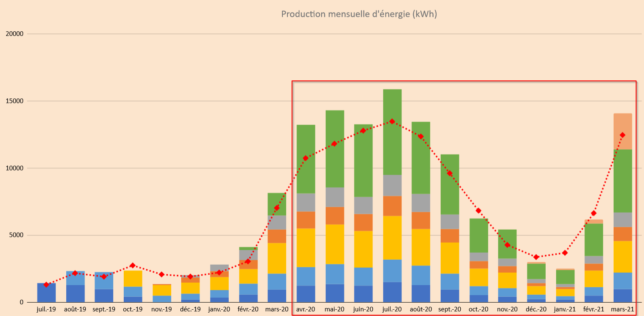Select the août-20 axis label
644x316 pixels.
tap(421, 309)
